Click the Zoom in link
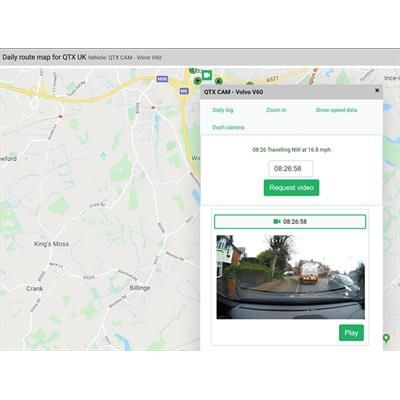Viewport: 400px width, 400px height. point(276,110)
